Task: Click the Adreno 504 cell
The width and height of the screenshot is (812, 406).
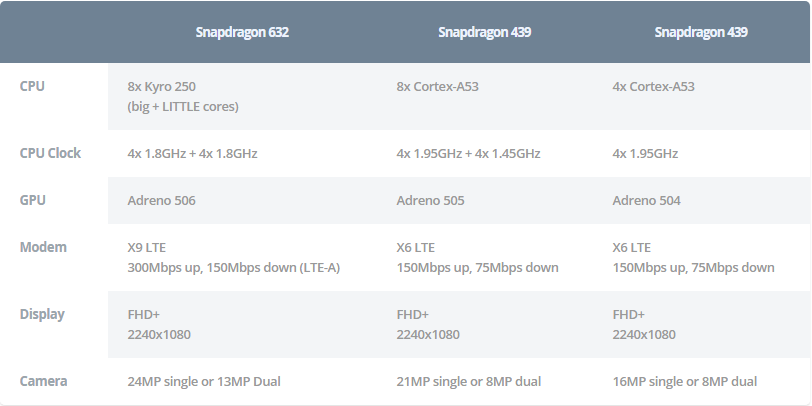Action: [646, 200]
